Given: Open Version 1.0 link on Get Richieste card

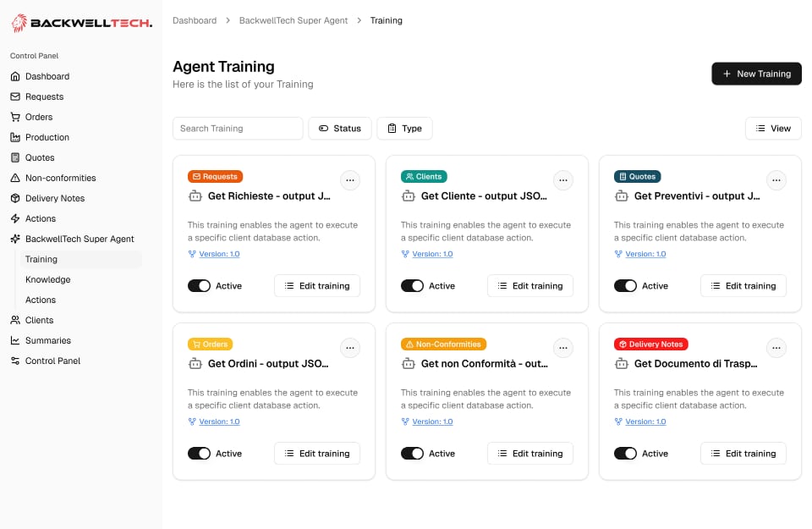Looking at the screenshot, I should [x=219, y=254].
